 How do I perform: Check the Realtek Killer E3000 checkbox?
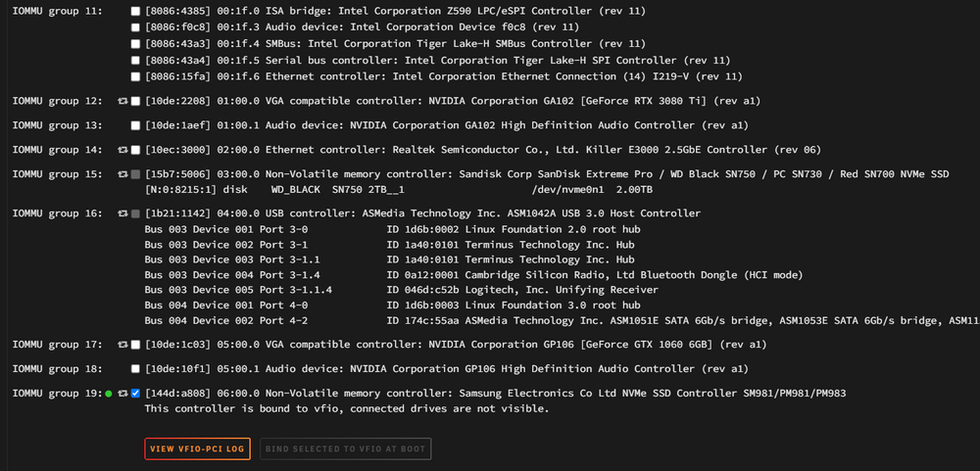(x=135, y=150)
